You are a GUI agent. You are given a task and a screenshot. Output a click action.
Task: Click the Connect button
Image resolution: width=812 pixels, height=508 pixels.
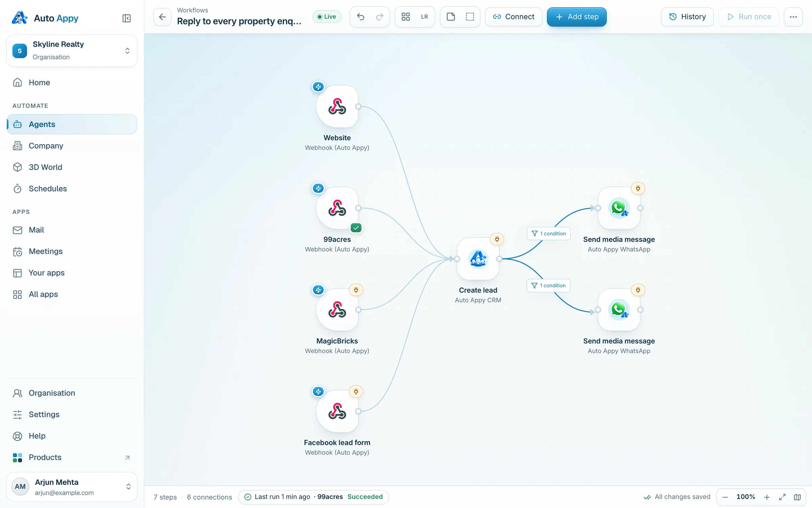click(514, 17)
